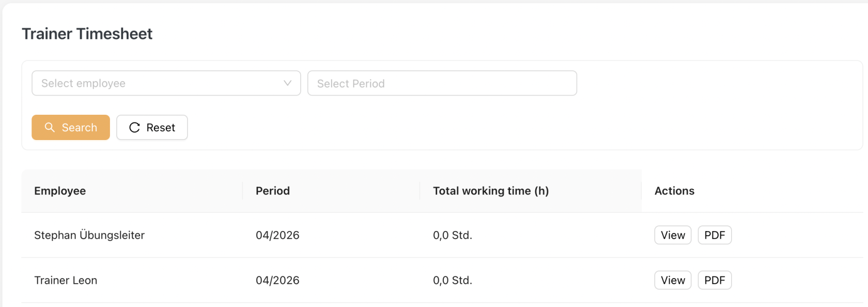The image size is (868, 307).
Task: Click the Select Period input field
Action: [442, 83]
